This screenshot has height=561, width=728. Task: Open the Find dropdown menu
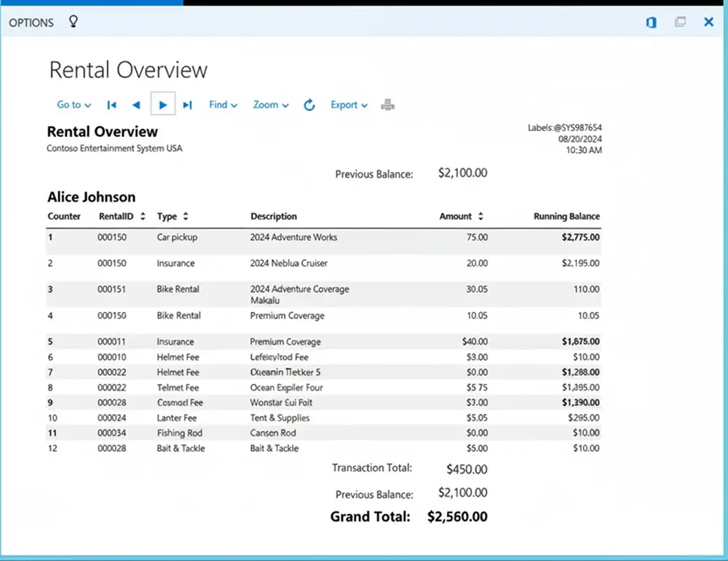(x=223, y=105)
